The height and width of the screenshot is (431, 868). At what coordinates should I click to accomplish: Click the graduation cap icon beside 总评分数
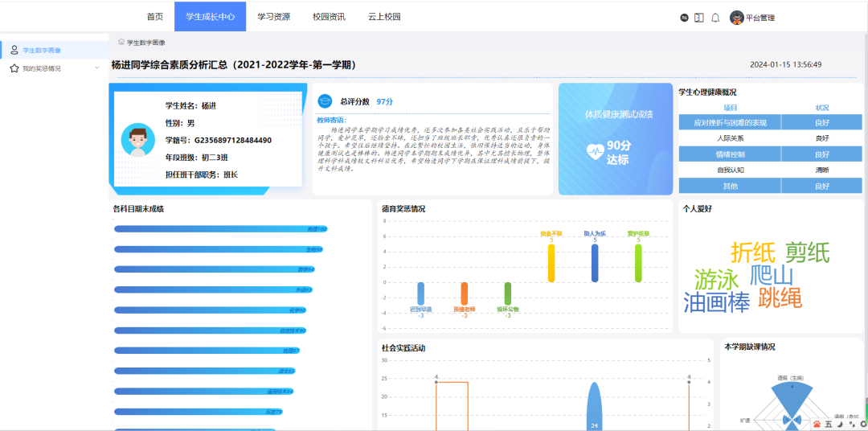coord(325,101)
